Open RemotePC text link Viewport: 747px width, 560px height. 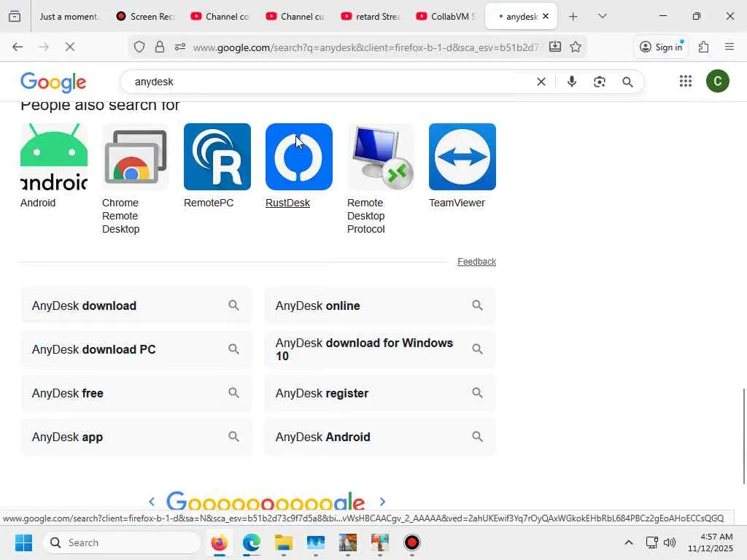pos(209,203)
